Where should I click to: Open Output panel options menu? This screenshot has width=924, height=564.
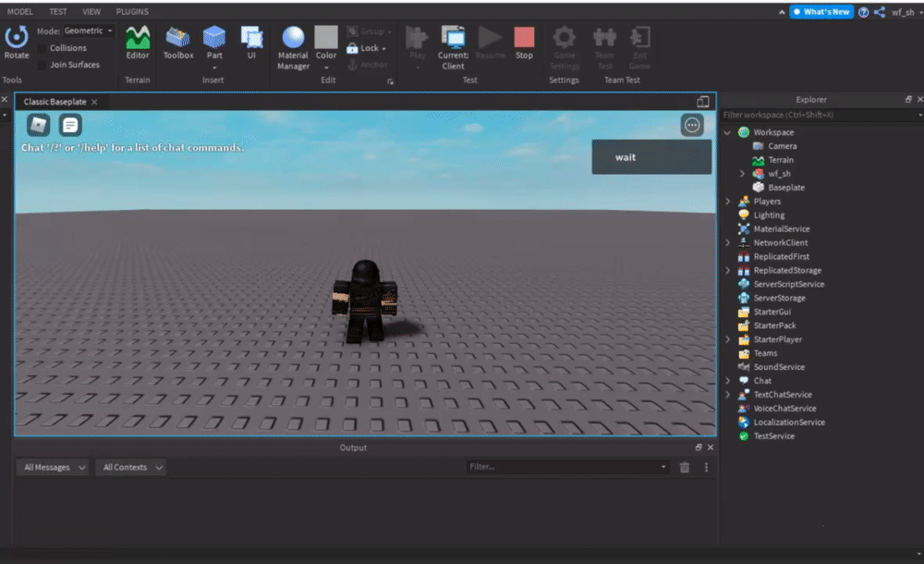706,467
